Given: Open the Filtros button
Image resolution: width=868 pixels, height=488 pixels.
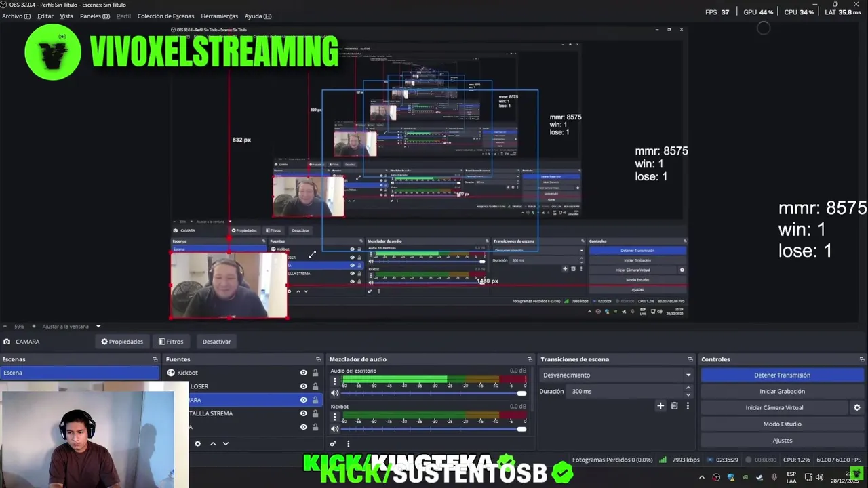Looking at the screenshot, I should click(x=171, y=342).
